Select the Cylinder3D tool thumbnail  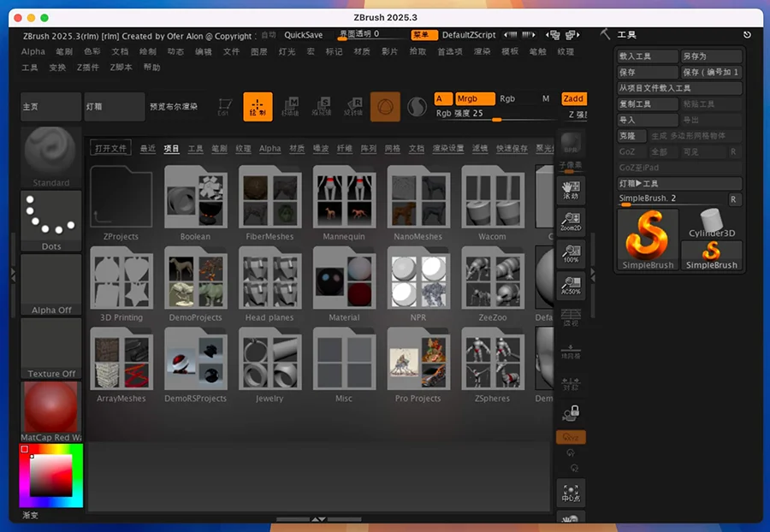[712, 222]
